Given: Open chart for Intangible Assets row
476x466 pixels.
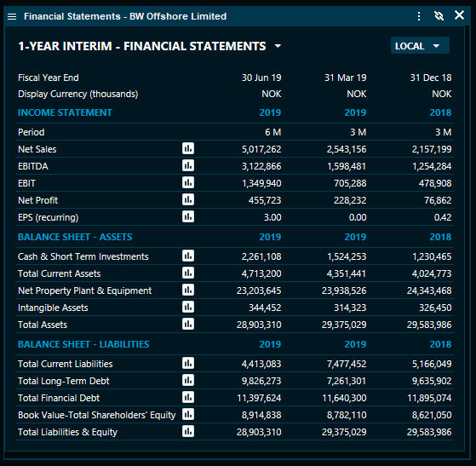Looking at the screenshot, I should tap(188, 307).
